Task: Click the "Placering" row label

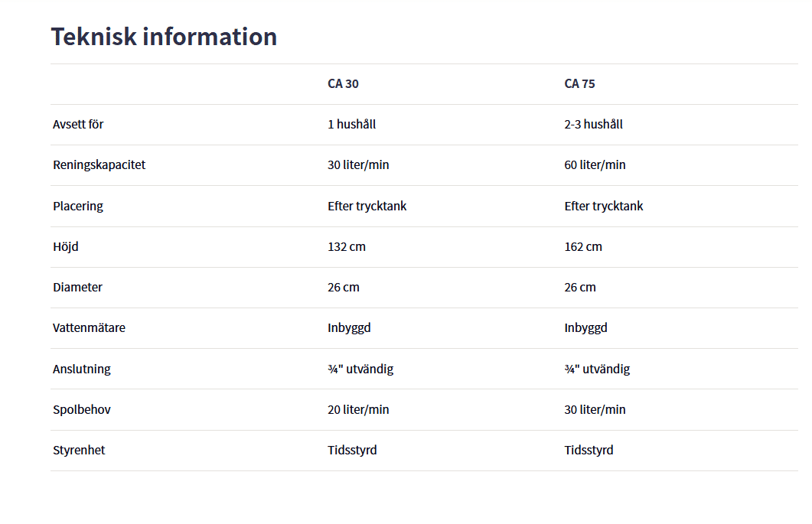Action: 78,207
